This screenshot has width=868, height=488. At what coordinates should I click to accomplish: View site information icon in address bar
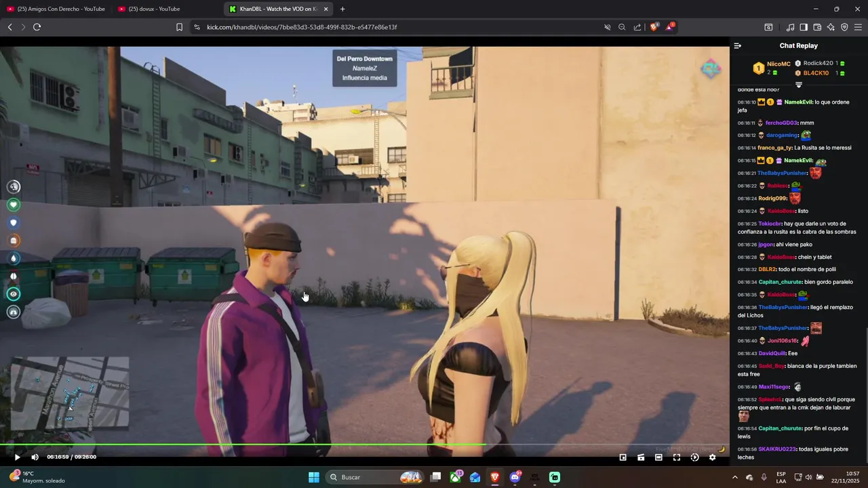click(197, 27)
